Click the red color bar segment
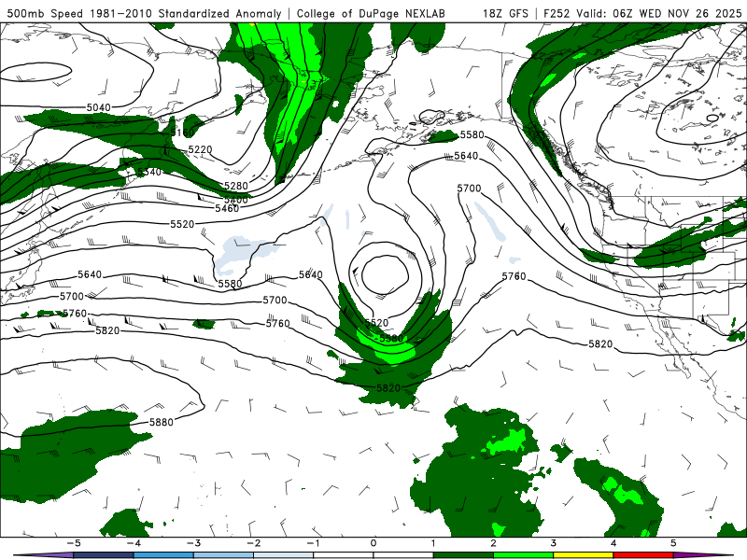This screenshot has height=560, width=747. click(643, 555)
